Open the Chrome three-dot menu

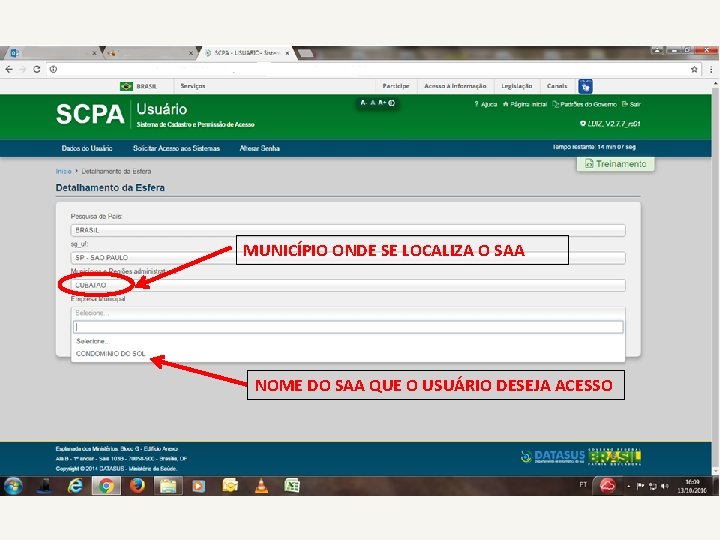pos(711,69)
